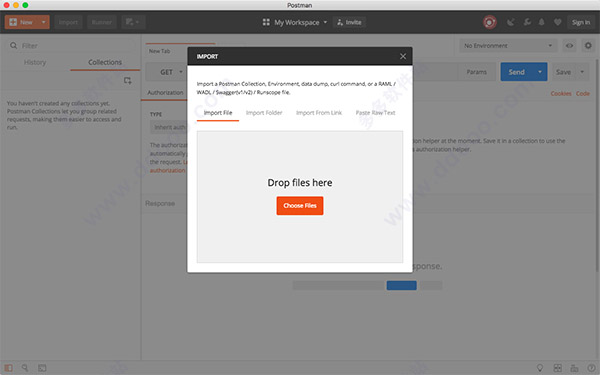Click the Import toolbar button
This screenshot has height=375, width=600.
68,22
